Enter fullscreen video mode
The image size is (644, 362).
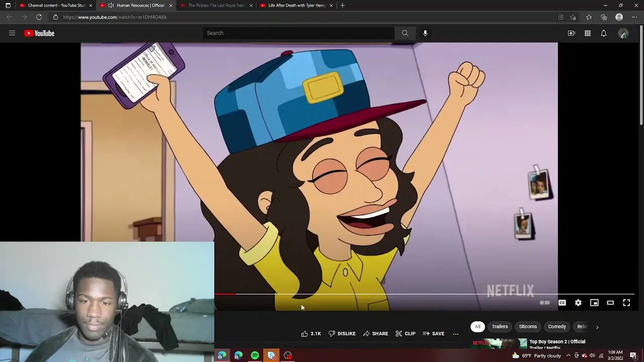point(626,303)
